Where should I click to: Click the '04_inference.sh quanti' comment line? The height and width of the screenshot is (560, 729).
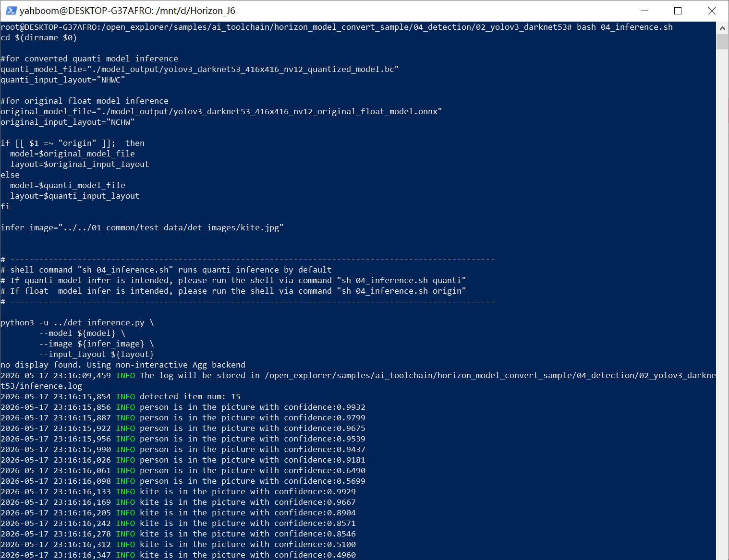pos(233,280)
